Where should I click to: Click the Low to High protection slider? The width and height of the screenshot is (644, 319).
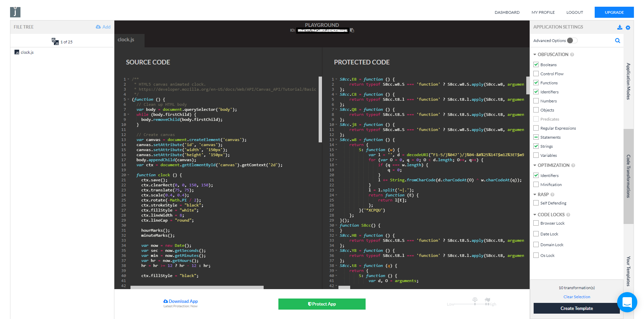(x=471, y=304)
